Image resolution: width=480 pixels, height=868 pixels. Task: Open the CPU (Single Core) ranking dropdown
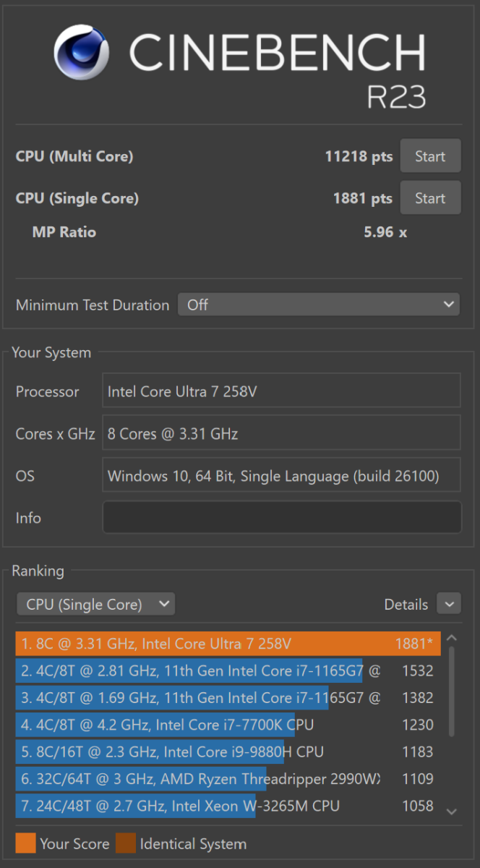(95, 604)
